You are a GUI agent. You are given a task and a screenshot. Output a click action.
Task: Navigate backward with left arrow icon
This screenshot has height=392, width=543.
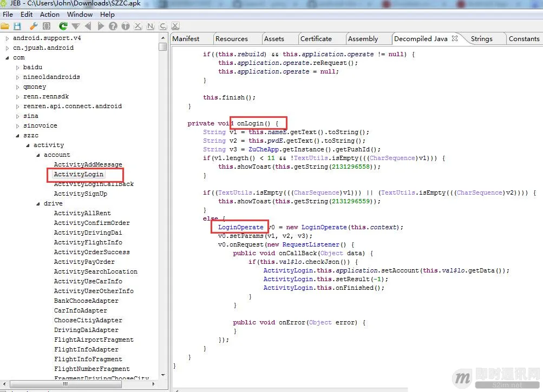88,26
